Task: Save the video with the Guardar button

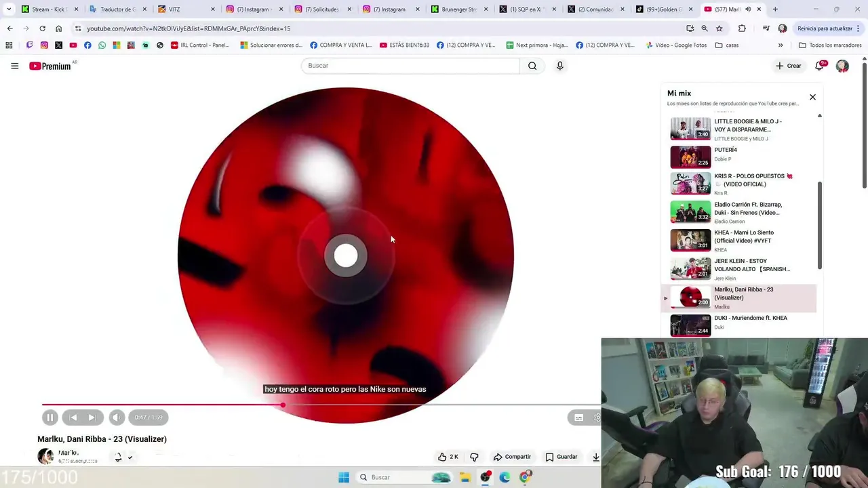Action: click(x=561, y=457)
